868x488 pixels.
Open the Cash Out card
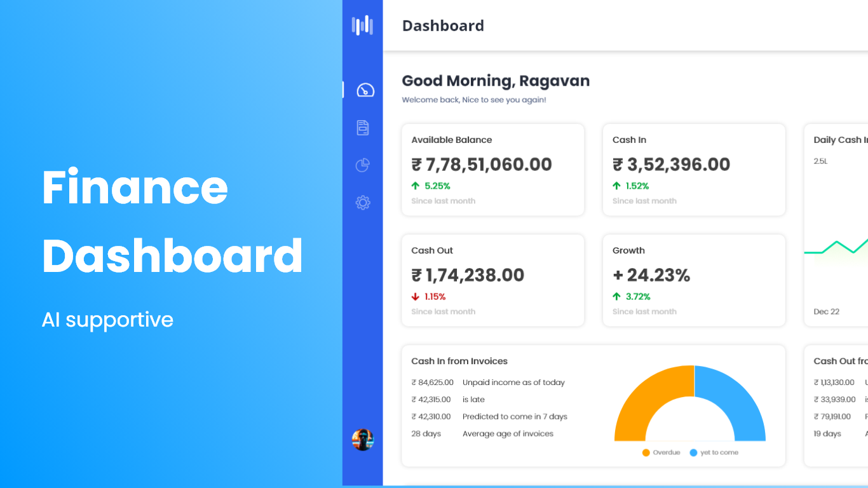[492, 280]
